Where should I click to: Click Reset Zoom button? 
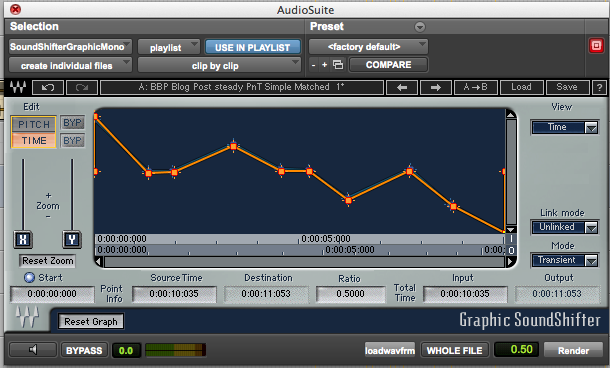pyautogui.click(x=47, y=261)
